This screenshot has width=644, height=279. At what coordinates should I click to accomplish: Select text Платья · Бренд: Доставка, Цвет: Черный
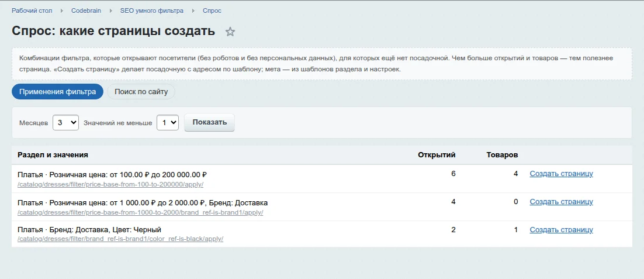tap(89, 230)
